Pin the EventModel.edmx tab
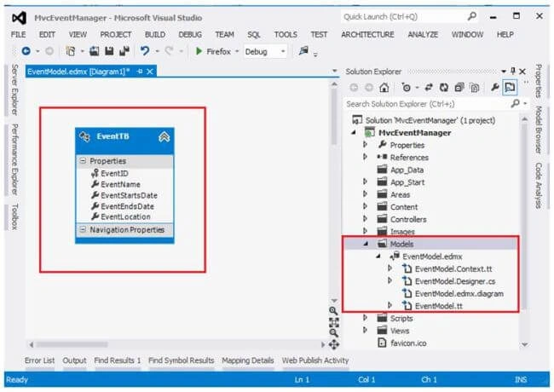 coord(140,72)
